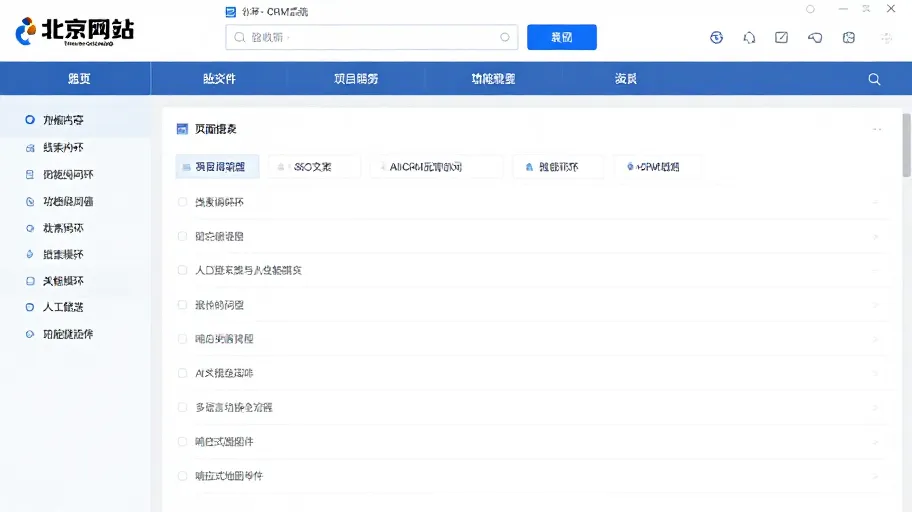Tick the checkbox on the row starting with 人口

(182, 270)
